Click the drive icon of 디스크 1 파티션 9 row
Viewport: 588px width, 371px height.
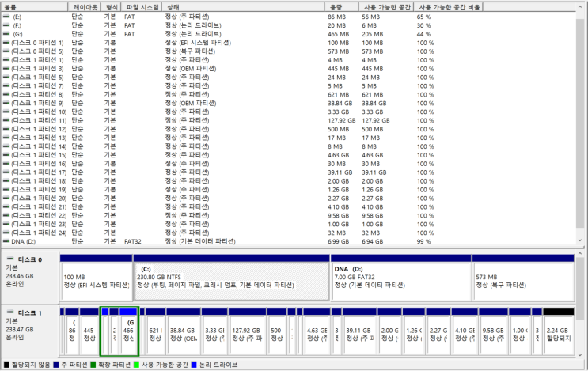coord(6,103)
